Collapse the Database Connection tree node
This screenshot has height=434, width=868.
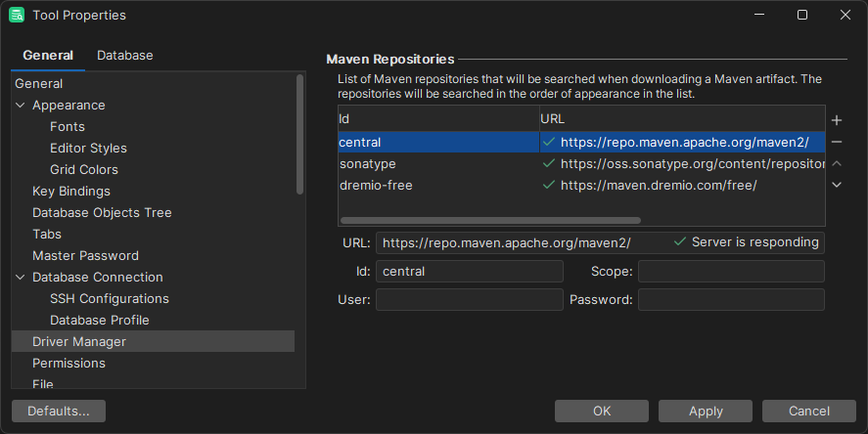[21, 278]
